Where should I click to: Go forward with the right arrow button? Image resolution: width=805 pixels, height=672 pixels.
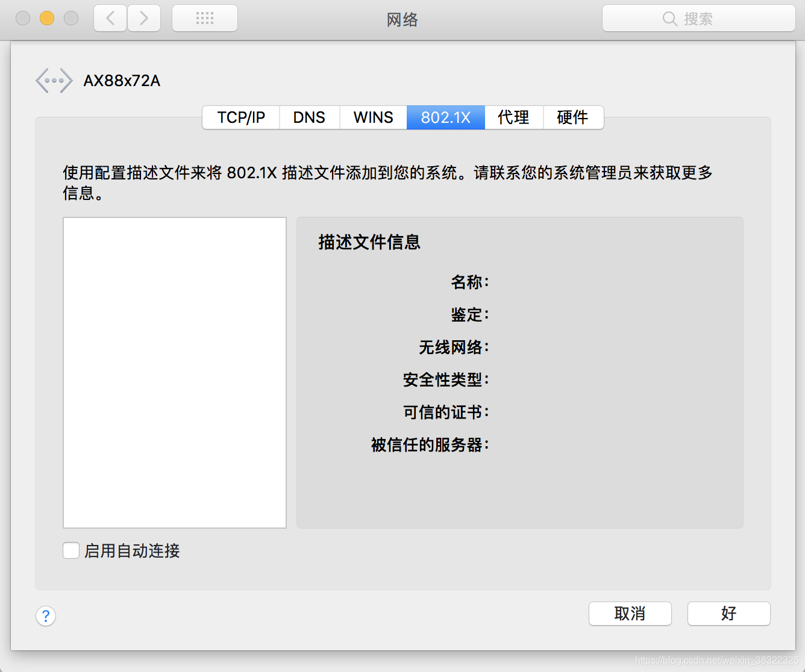click(x=144, y=18)
